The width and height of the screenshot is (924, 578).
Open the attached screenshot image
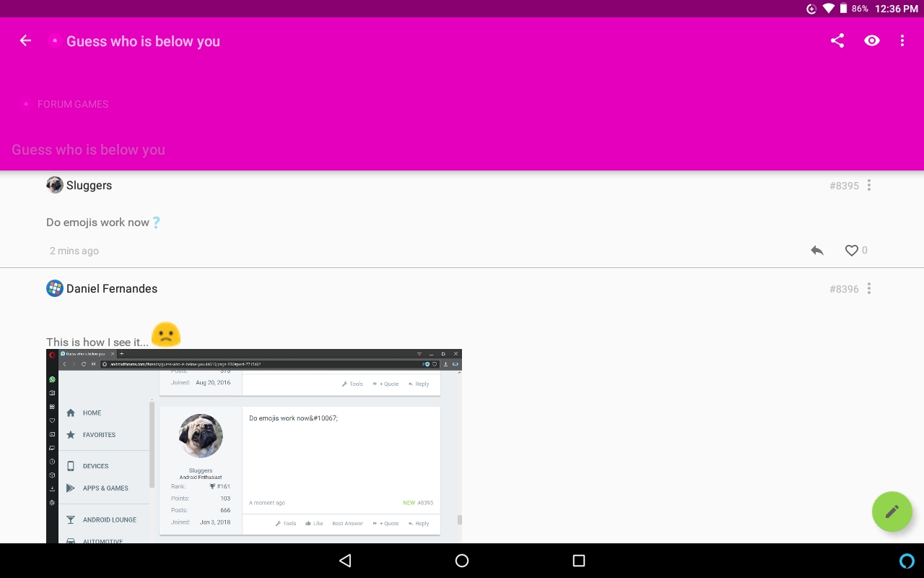click(x=253, y=446)
